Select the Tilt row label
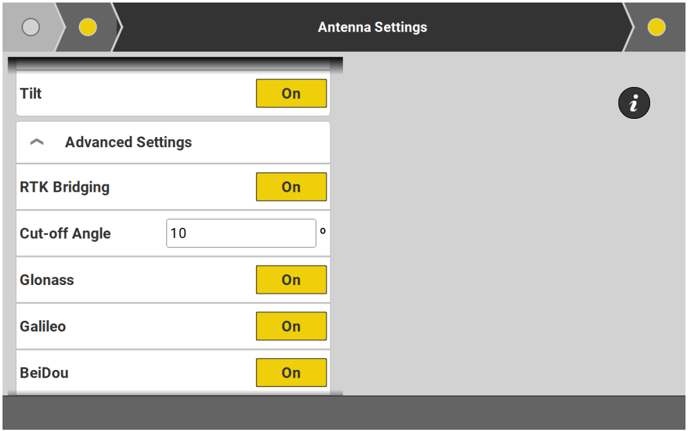The height and width of the screenshot is (431, 688). [31, 94]
